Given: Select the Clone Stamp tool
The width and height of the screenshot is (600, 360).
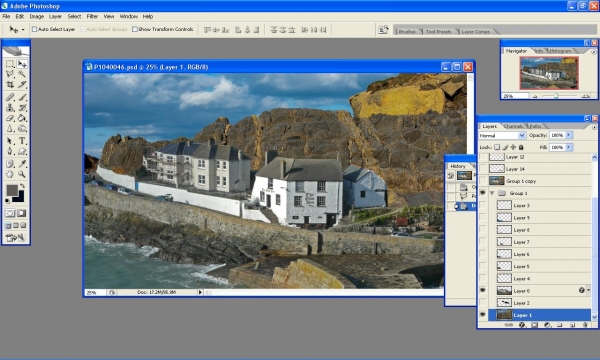Looking at the screenshot, I should tap(10, 108).
